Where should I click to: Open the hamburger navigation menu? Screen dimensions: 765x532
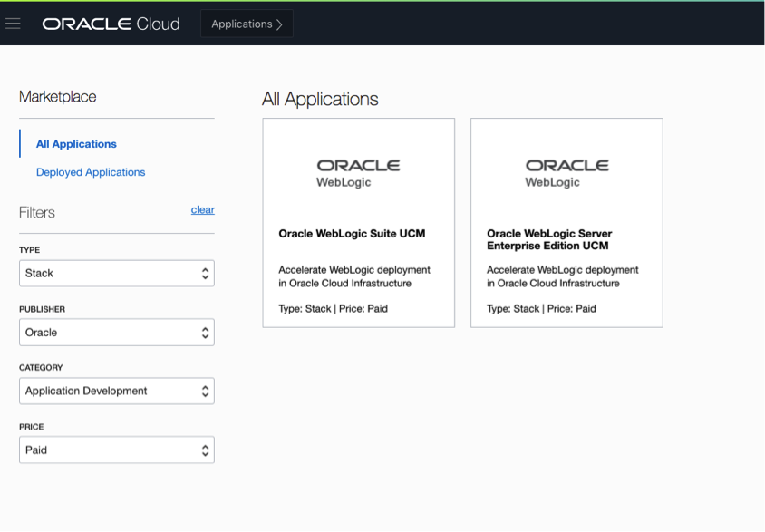coord(13,24)
